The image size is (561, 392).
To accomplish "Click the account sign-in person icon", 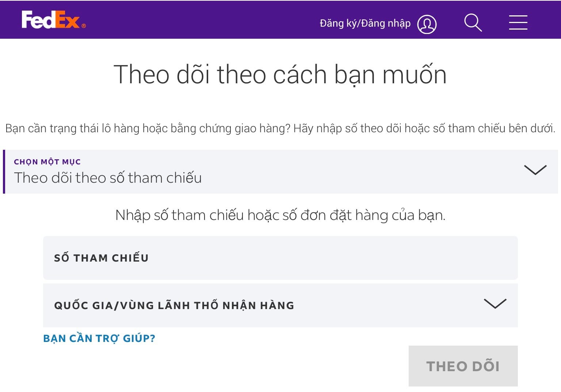I will coord(427,23).
